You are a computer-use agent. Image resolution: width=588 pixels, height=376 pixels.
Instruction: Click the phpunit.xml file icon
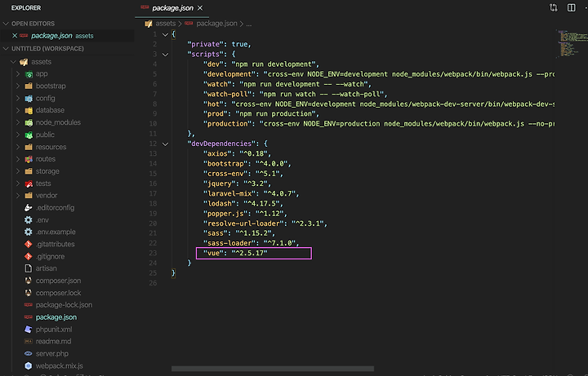[x=28, y=330]
